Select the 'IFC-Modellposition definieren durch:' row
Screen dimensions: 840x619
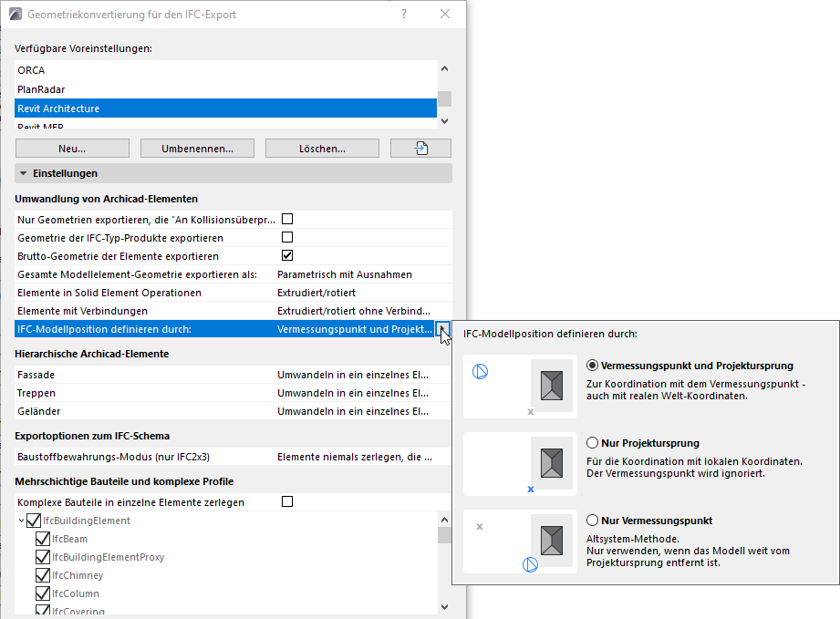225,329
